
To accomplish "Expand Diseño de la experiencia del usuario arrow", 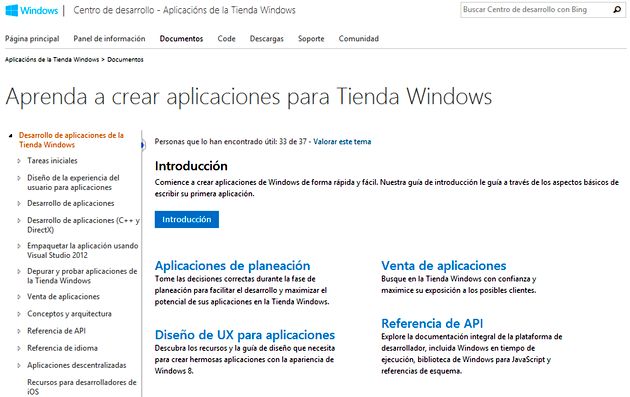I will (x=19, y=178).
